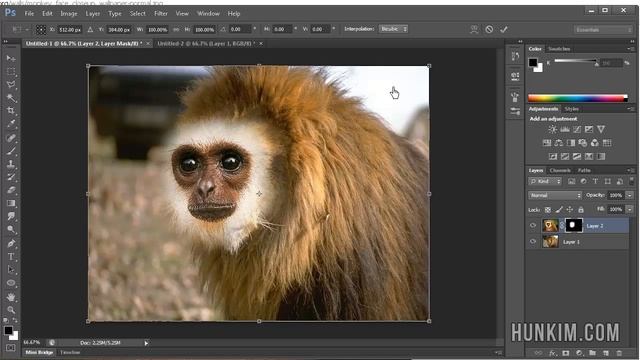This screenshot has width=640, height=360.
Task: Add a Vibrance adjustment
Action: click(601, 129)
